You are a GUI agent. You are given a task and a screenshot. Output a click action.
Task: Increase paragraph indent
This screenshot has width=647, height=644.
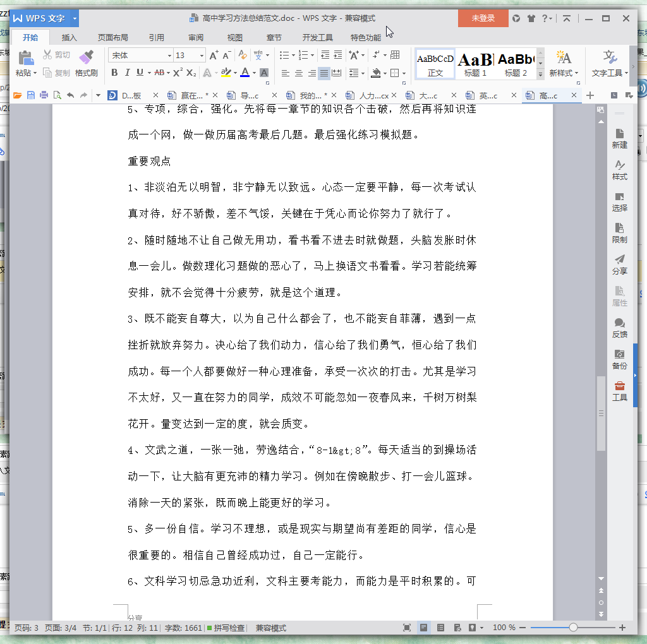(338, 55)
